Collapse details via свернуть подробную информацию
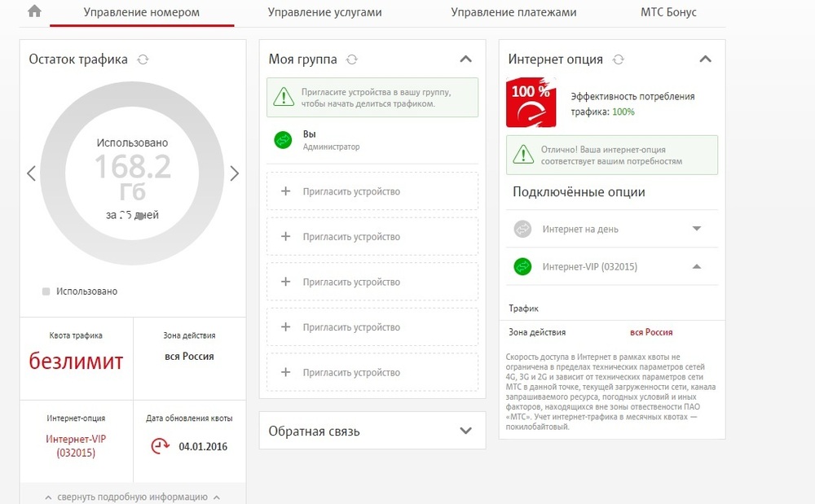Screen dimensions: 815x504 (x=133, y=497)
